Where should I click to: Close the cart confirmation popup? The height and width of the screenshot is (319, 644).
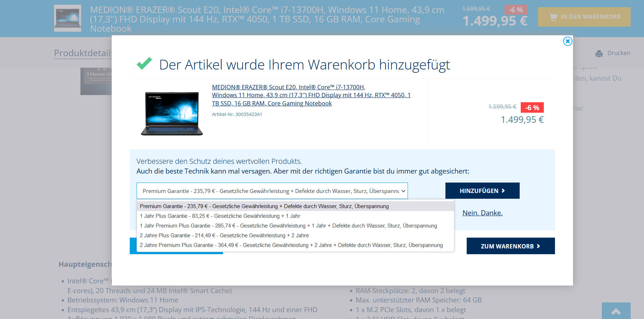point(568,41)
